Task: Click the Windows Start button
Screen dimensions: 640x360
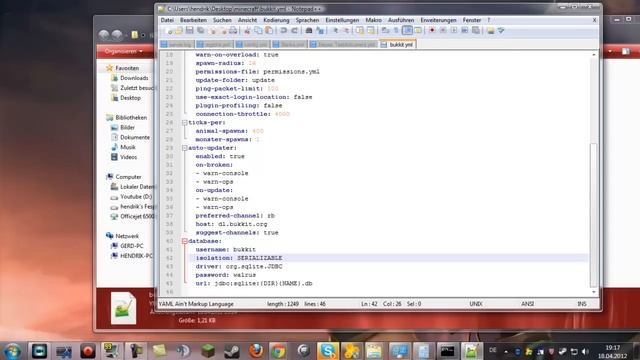Action: (12, 351)
